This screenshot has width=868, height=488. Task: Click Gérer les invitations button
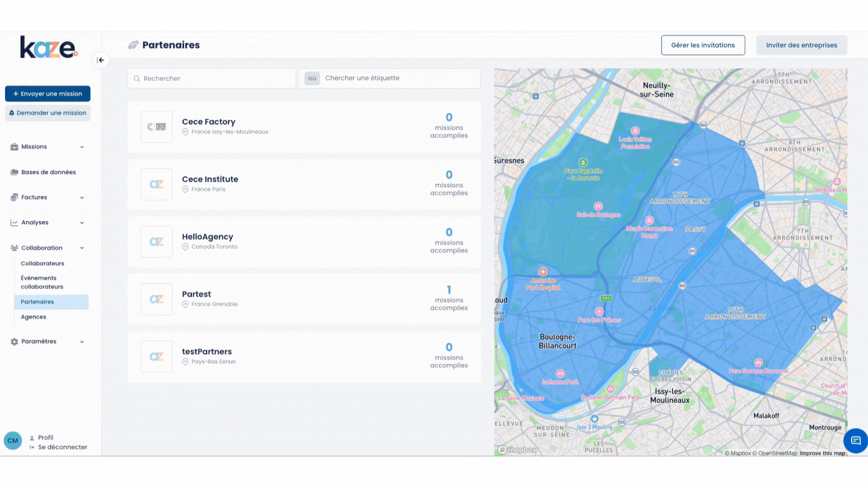[703, 45]
